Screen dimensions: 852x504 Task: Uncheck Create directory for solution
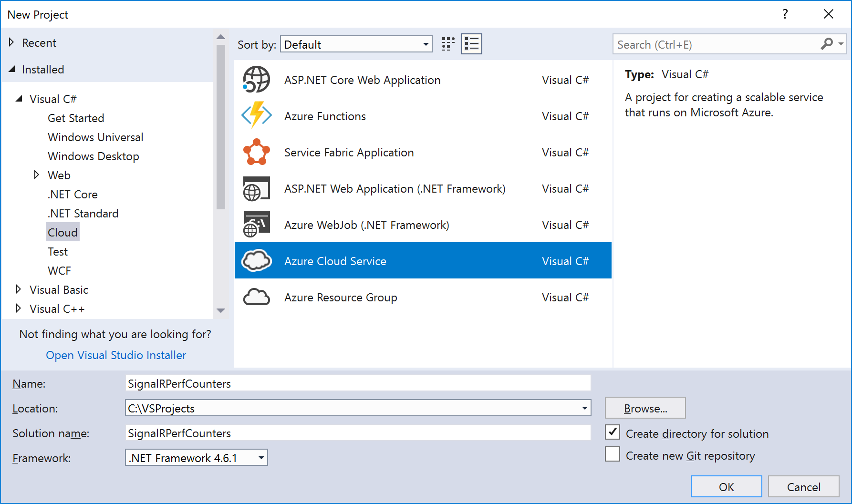pyautogui.click(x=612, y=432)
